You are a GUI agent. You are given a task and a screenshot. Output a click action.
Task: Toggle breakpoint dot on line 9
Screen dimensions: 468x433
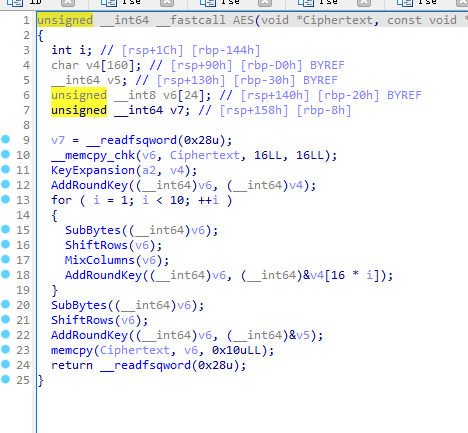[6, 139]
